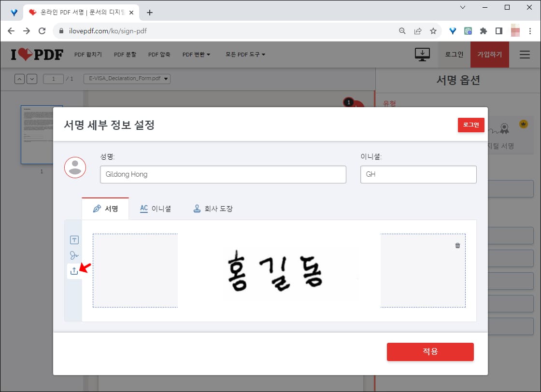Switch to the 이니셜 tab
Screen dimensions: 541x392
tap(156, 209)
